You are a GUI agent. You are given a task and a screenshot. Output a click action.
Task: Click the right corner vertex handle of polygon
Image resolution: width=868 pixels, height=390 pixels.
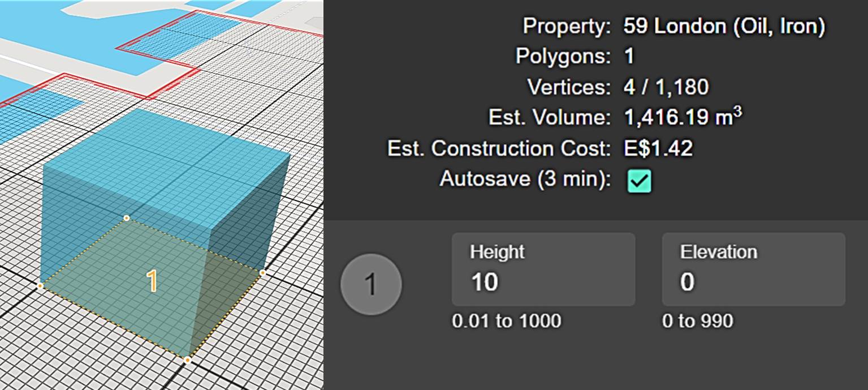point(263,273)
